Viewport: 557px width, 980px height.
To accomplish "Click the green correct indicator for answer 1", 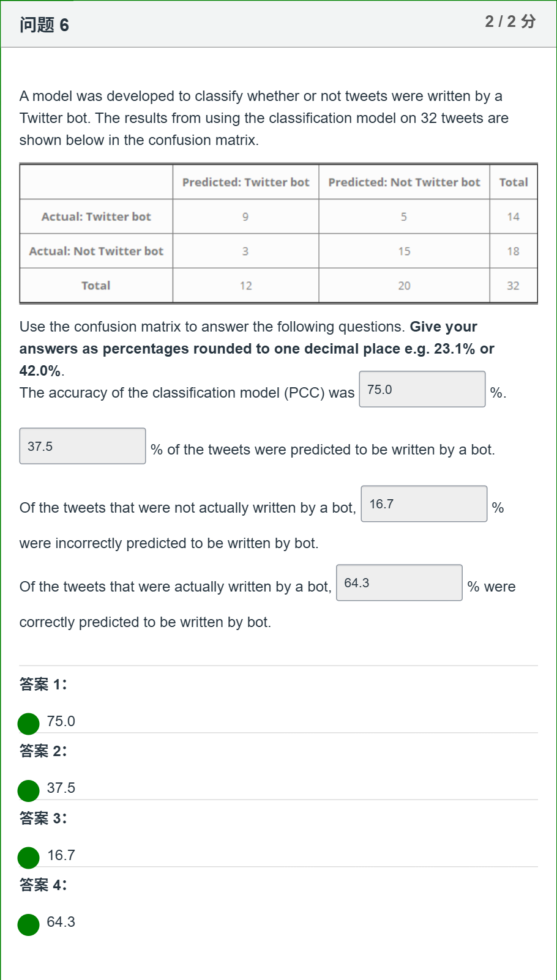I will click(28, 724).
